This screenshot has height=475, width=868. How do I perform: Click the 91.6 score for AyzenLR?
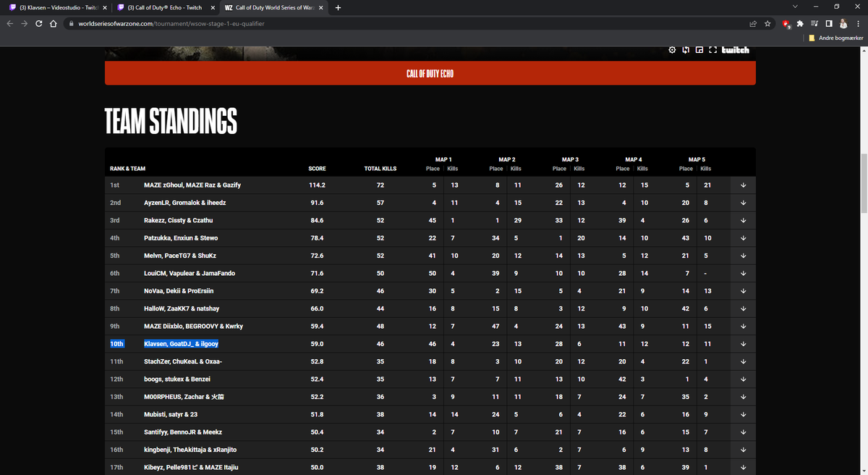pos(317,203)
